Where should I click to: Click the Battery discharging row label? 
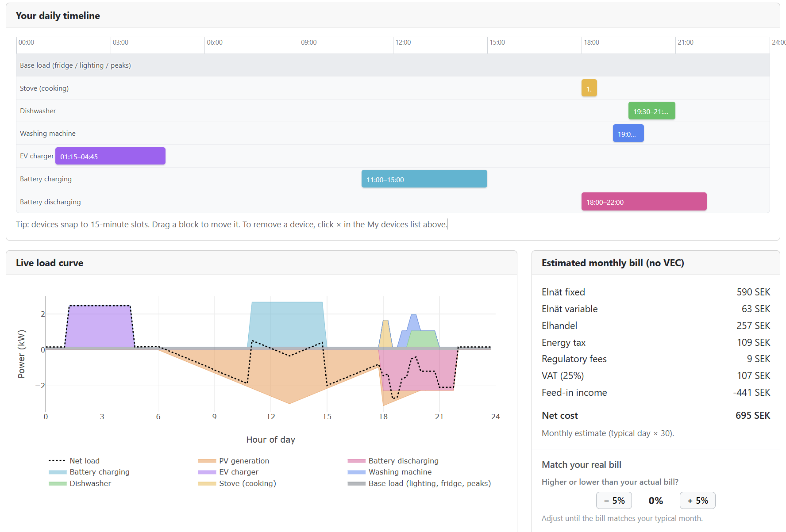point(50,202)
